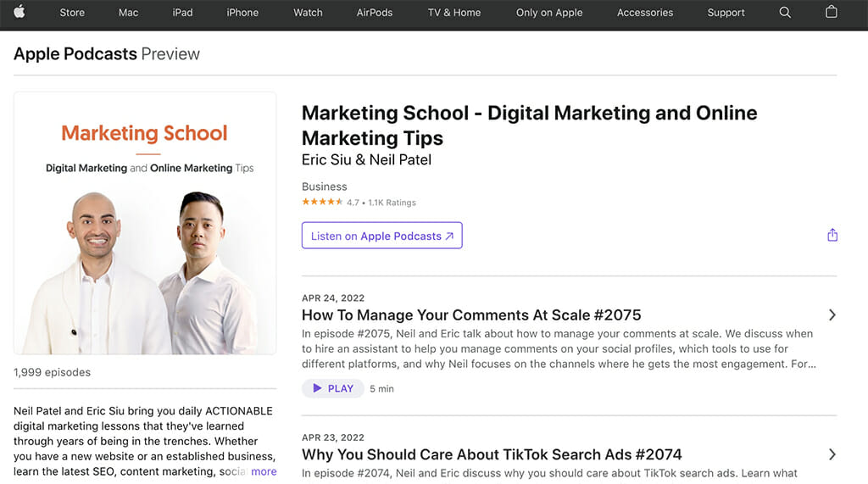This screenshot has height=484, width=868.
Task: Click the 'Business' category label
Action: (x=325, y=186)
